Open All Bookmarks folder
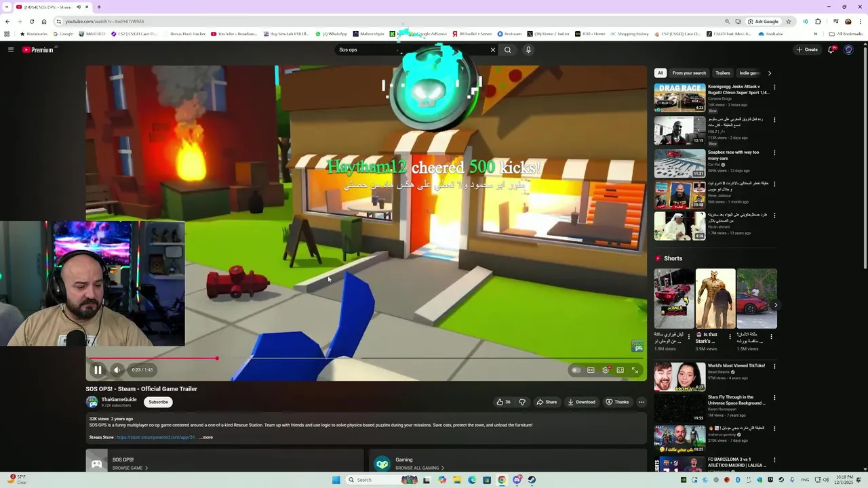 click(x=846, y=34)
